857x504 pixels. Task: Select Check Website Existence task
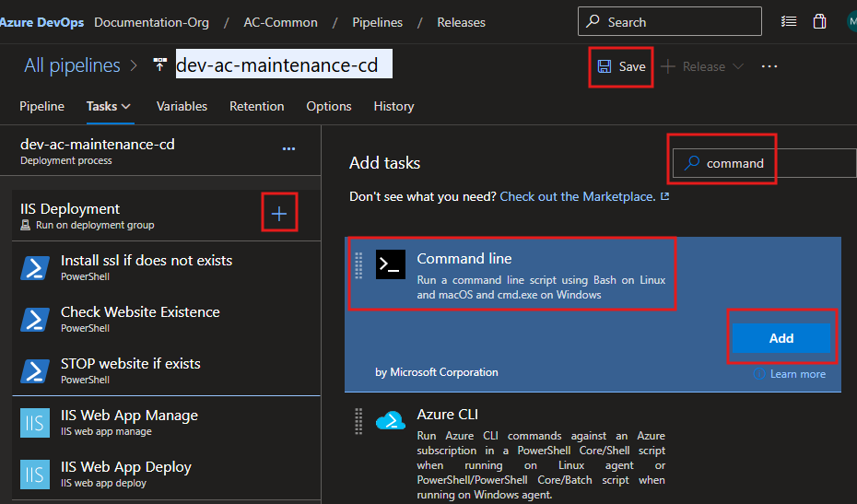point(166,319)
